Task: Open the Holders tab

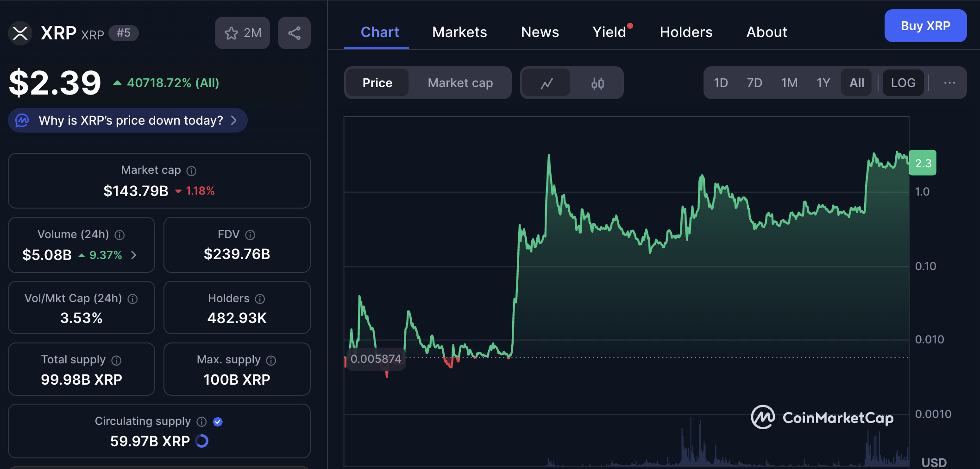Action: coord(686,32)
